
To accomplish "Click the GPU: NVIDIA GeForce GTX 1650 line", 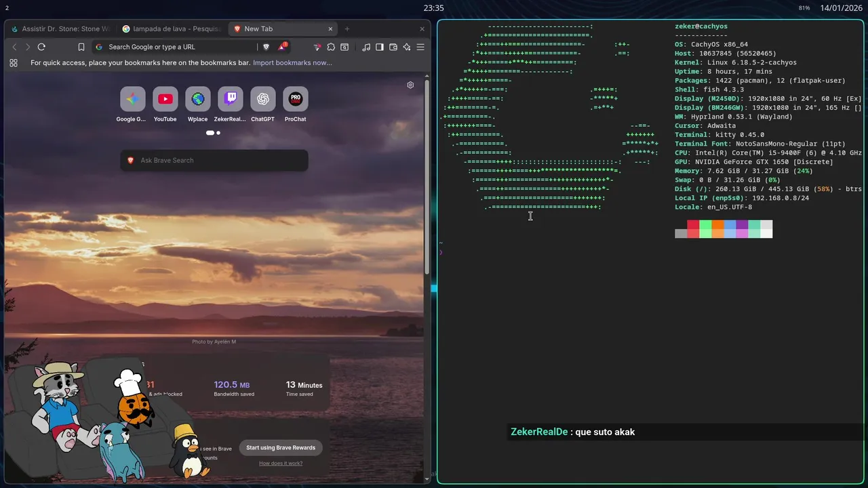I will (x=754, y=162).
